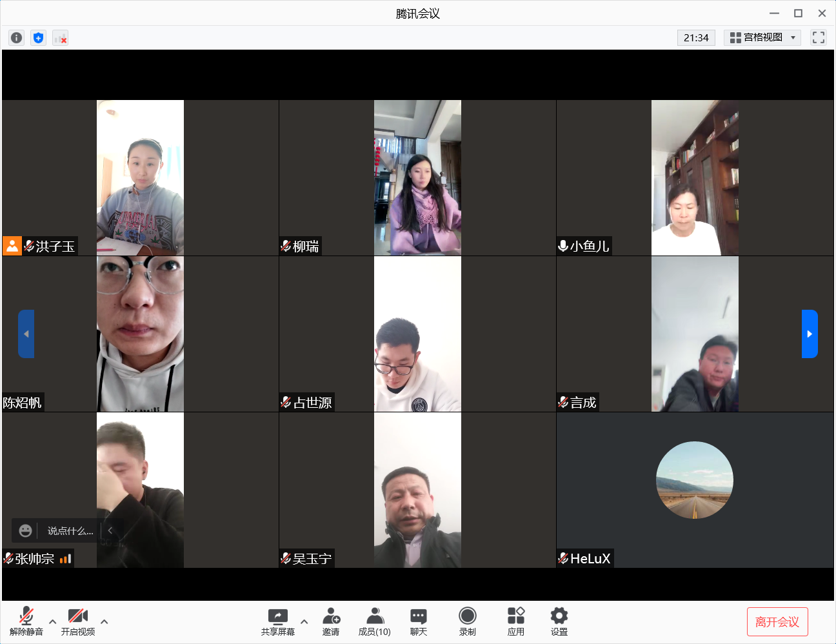
Task: Go to next page of participants
Action: (x=810, y=334)
